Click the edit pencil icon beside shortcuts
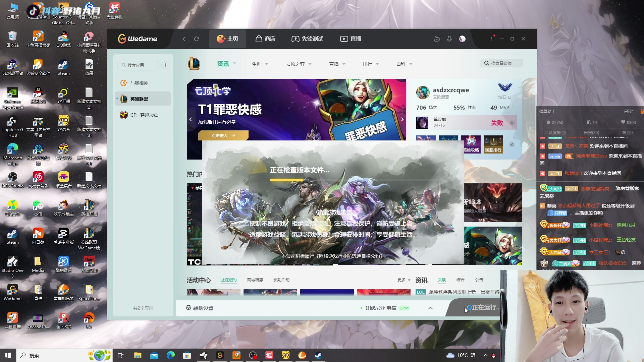Image resolution: width=644 pixels, height=362 pixels. pos(512,144)
